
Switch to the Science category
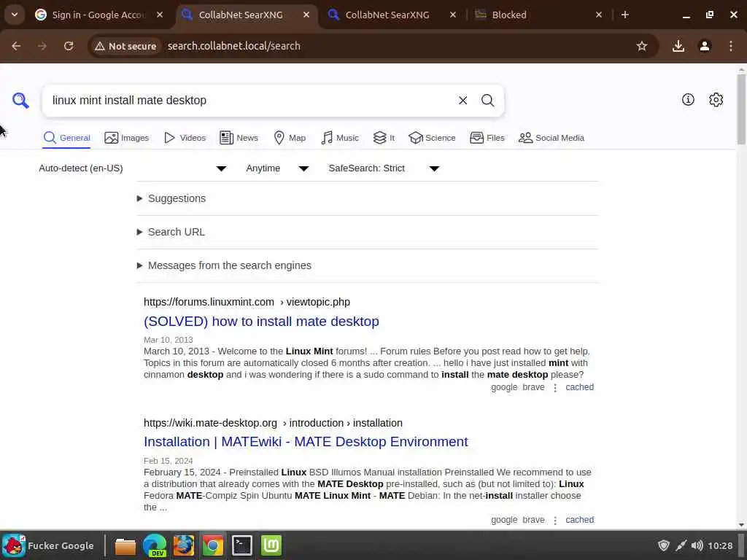(432, 138)
